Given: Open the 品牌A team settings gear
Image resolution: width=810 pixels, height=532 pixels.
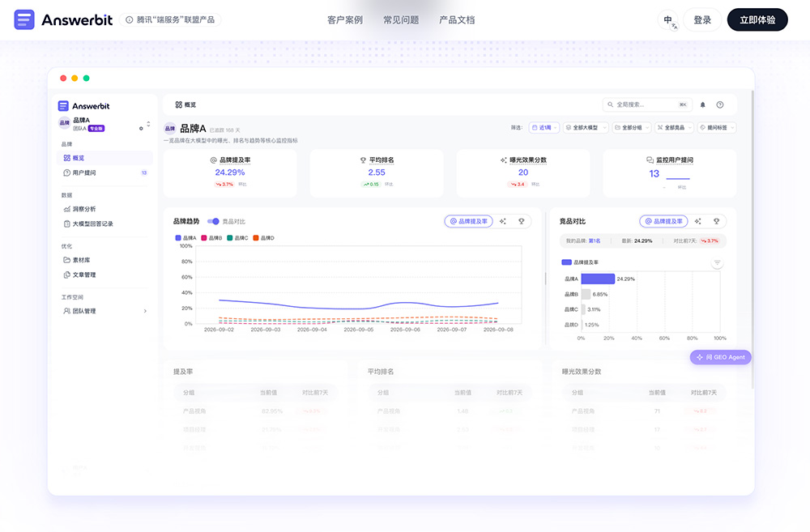Looking at the screenshot, I should coord(141,128).
